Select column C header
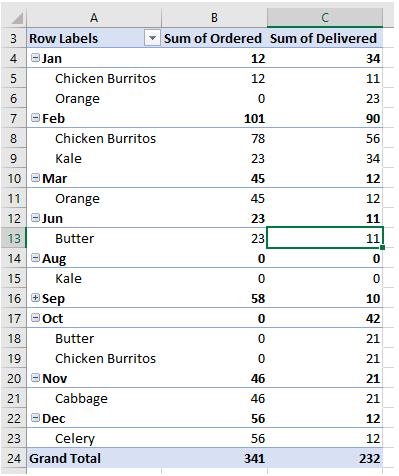 point(325,17)
